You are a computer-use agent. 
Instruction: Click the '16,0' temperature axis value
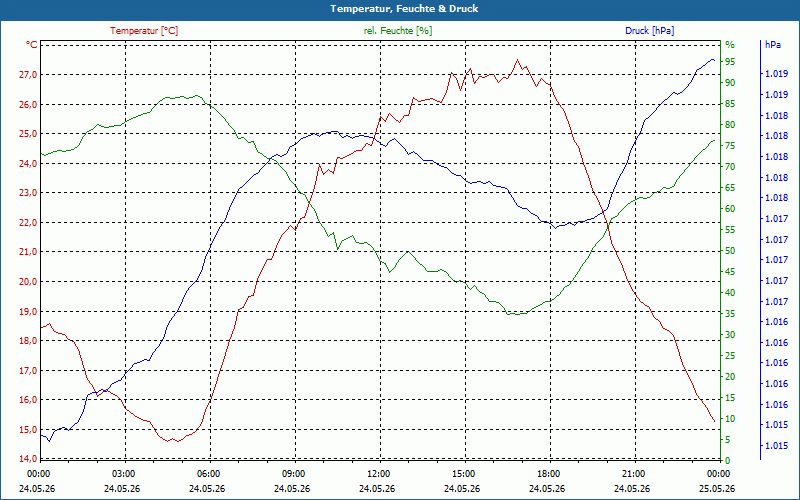tap(29, 400)
